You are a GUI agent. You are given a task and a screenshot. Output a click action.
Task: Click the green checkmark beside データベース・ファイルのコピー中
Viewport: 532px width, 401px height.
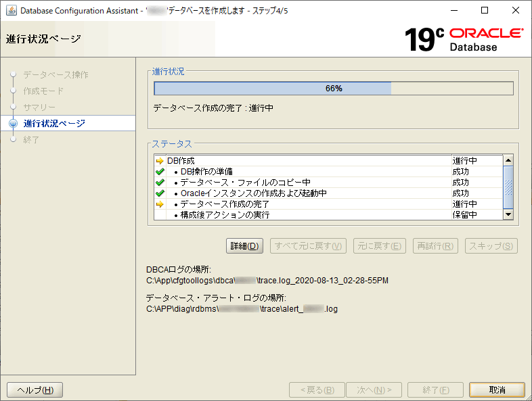160,183
